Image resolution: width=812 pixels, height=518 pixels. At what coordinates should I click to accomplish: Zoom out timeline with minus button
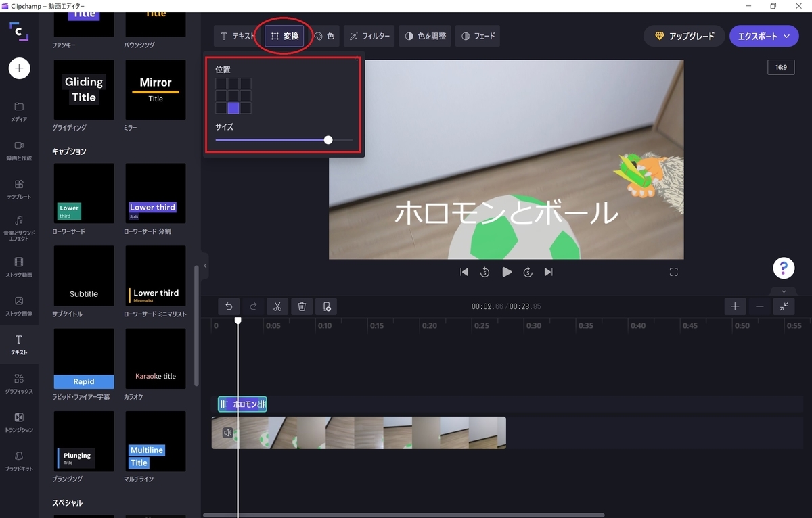tap(759, 306)
